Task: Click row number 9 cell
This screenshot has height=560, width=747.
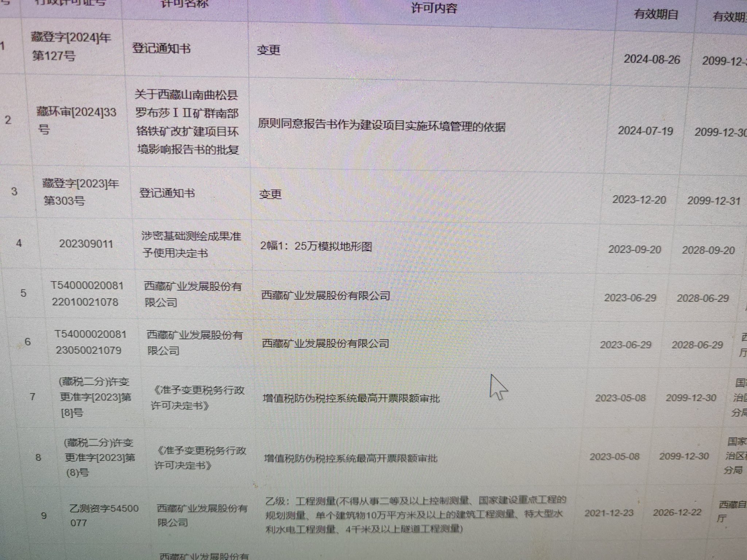Action: click(44, 515)
